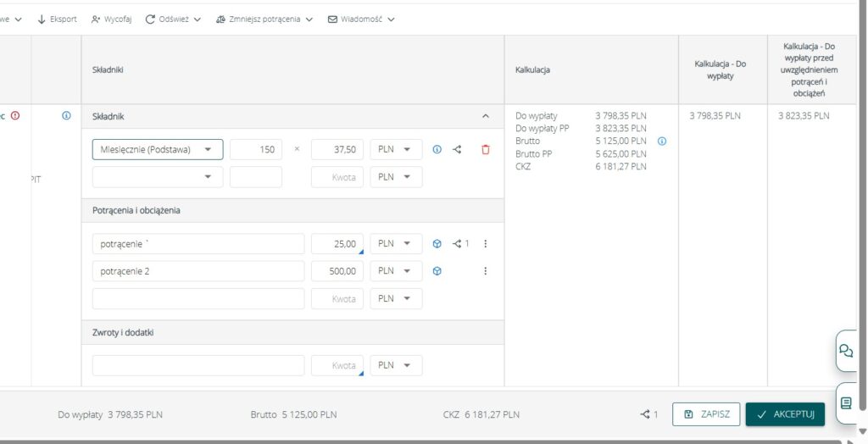Click the potrącenie 2 name field
868x444 pixels.
[x=198, y=271]
